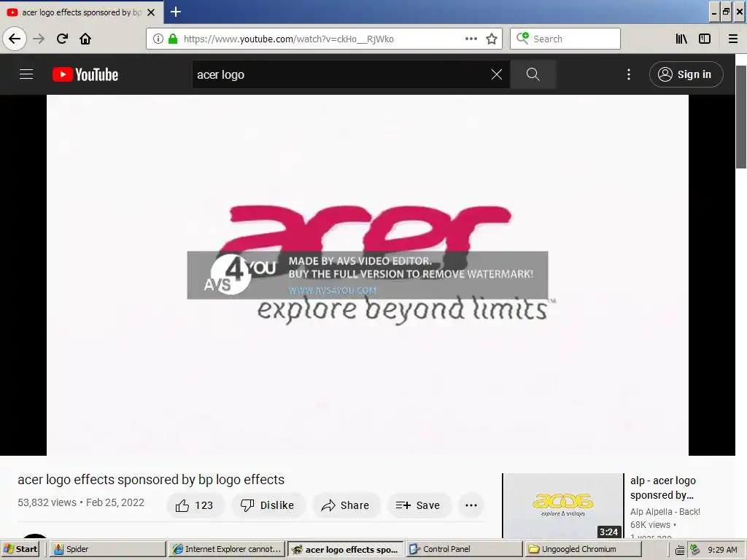747x560 pixels.
Task: Open the browser home page
Action: (x=85, y=39)
